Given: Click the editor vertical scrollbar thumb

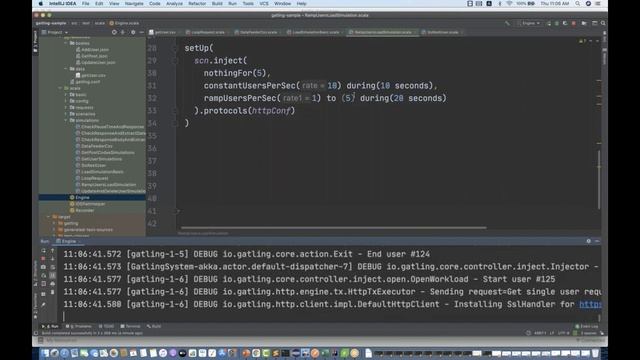Looking at the screenshot, I should [x=599, y=180].
